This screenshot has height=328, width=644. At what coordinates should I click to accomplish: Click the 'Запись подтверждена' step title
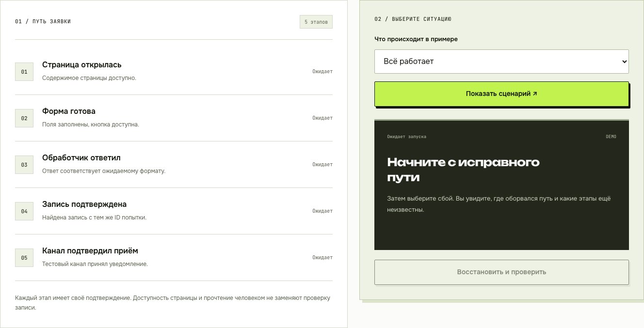tap(84, 204)
